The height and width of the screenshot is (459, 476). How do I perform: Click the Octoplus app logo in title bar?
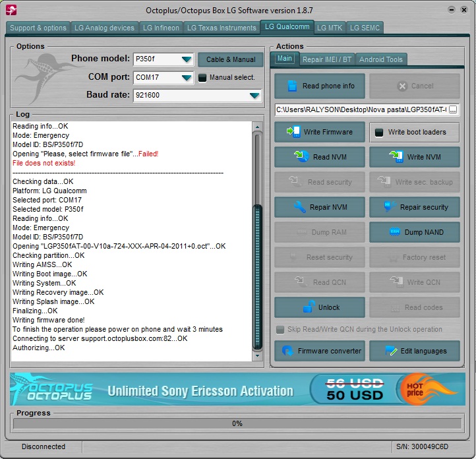tap(11, 10)
